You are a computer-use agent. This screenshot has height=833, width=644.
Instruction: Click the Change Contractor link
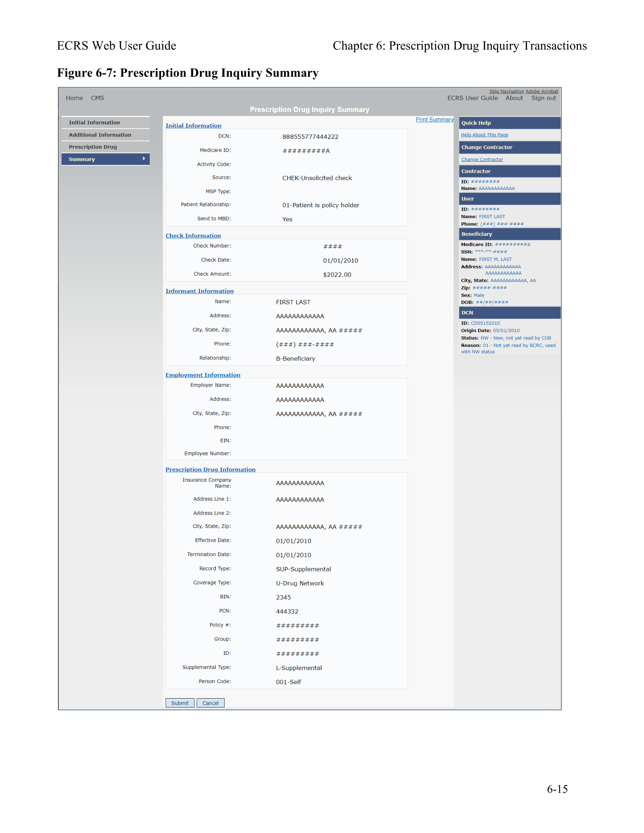482,159
